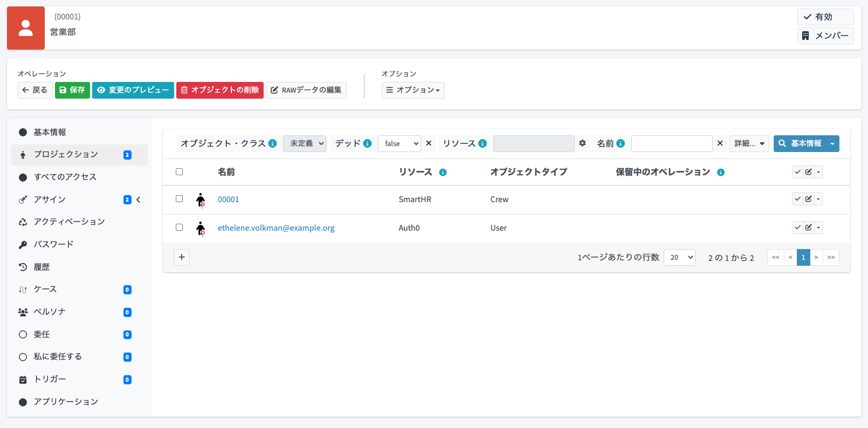Open プロジェクション in the side menu
The height and width of the screenshot is (428, 868).
79,155
